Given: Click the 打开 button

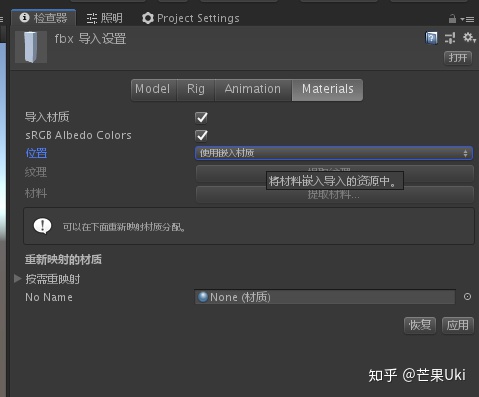Looking at the screenshot, I should pyautogui.click(x=458, y=58).
